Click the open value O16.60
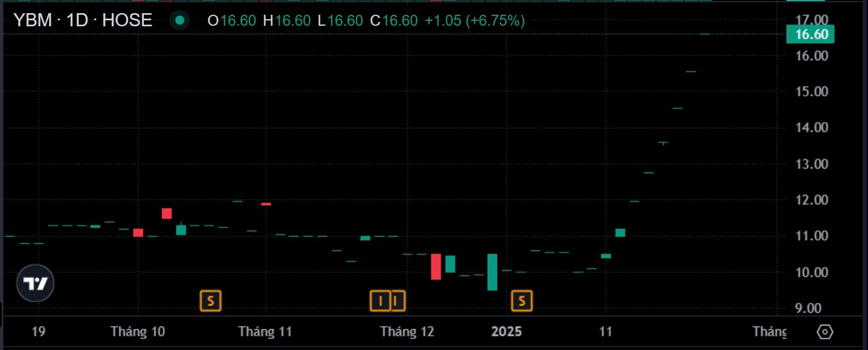 click(232, 21)
